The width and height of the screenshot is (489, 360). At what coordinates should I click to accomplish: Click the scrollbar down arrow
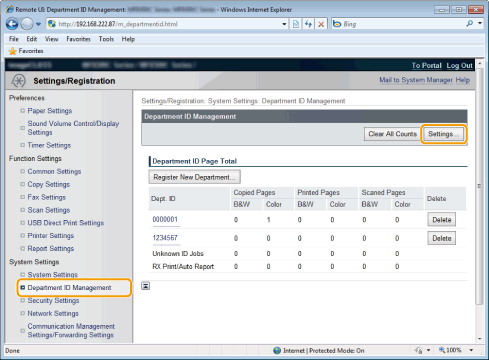480,339
